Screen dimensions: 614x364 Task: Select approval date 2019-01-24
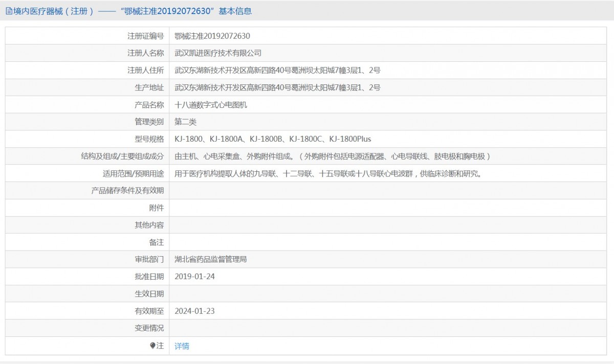(x=194, y=277)
